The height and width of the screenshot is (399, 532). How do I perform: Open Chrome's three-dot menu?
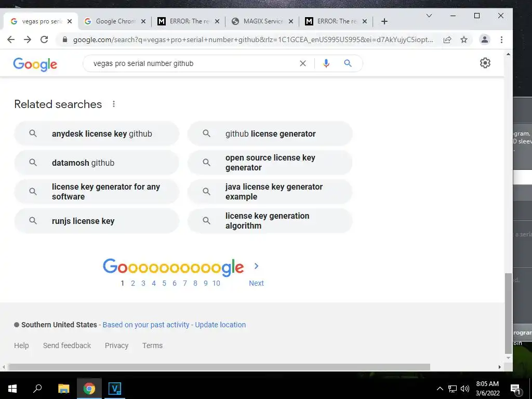(501, 39)
